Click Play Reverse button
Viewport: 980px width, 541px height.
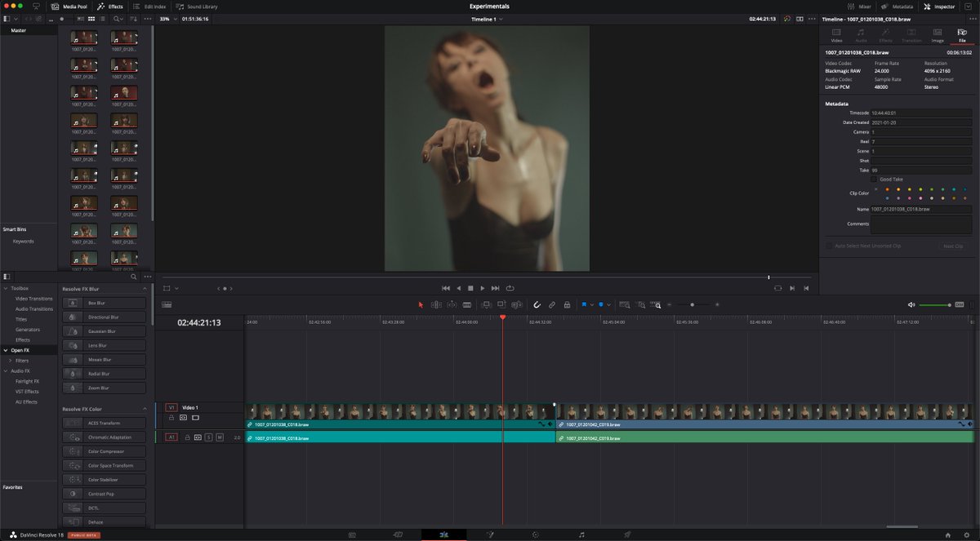tap(458, 288)
